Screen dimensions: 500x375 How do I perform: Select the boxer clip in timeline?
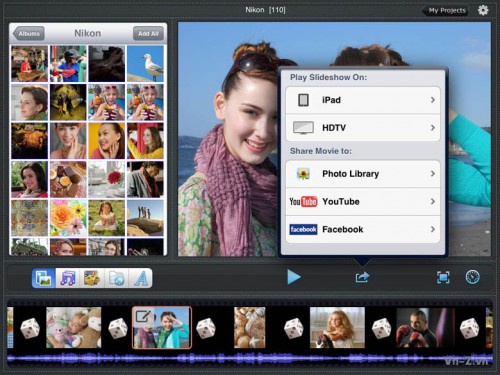click(x=424, y=328)
